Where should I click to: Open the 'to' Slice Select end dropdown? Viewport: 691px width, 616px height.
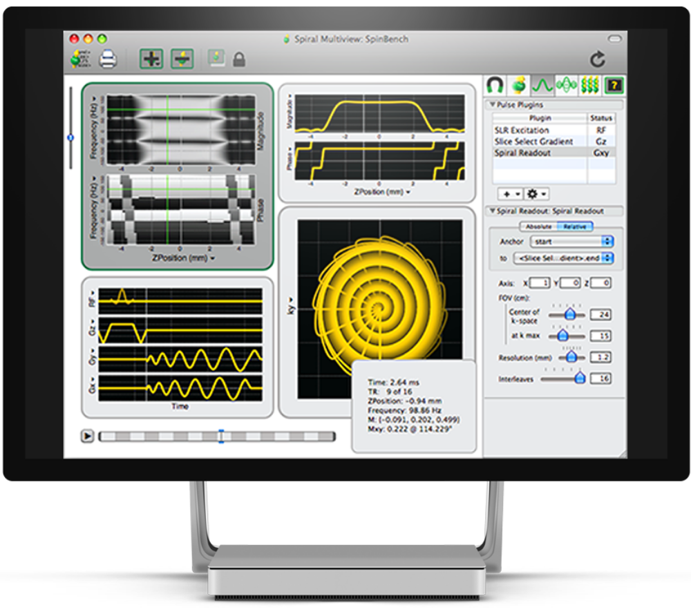[x=564, y=258]
